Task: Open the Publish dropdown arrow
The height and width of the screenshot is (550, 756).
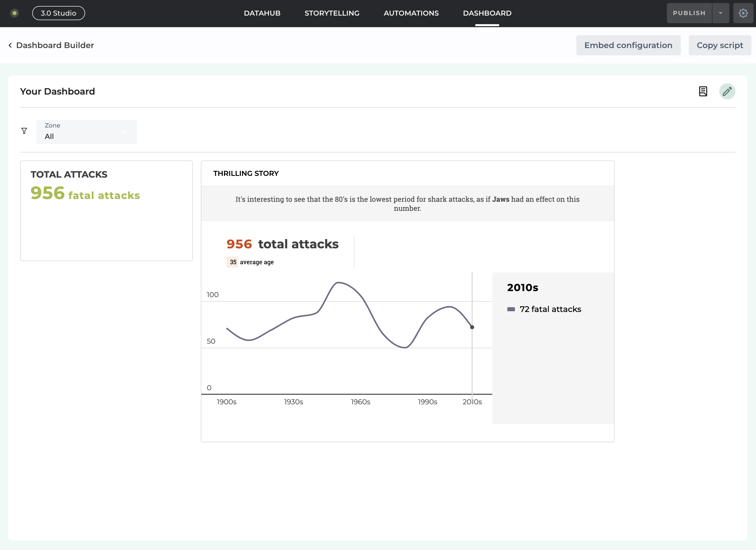Action: pyautogui.click(x=720, y=13)
